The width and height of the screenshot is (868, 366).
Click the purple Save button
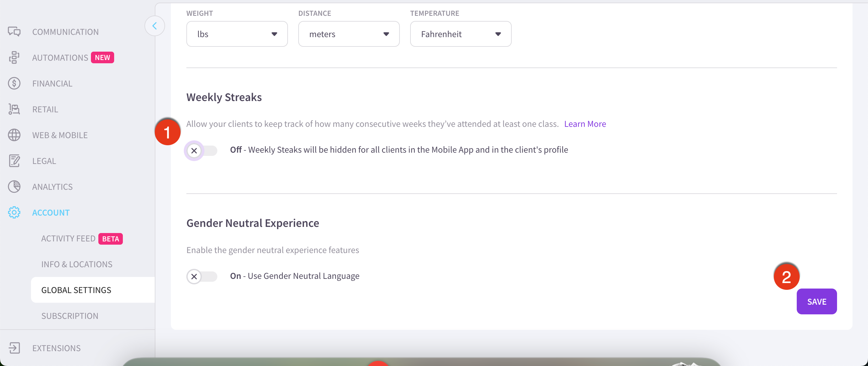(x=816, y=301)
